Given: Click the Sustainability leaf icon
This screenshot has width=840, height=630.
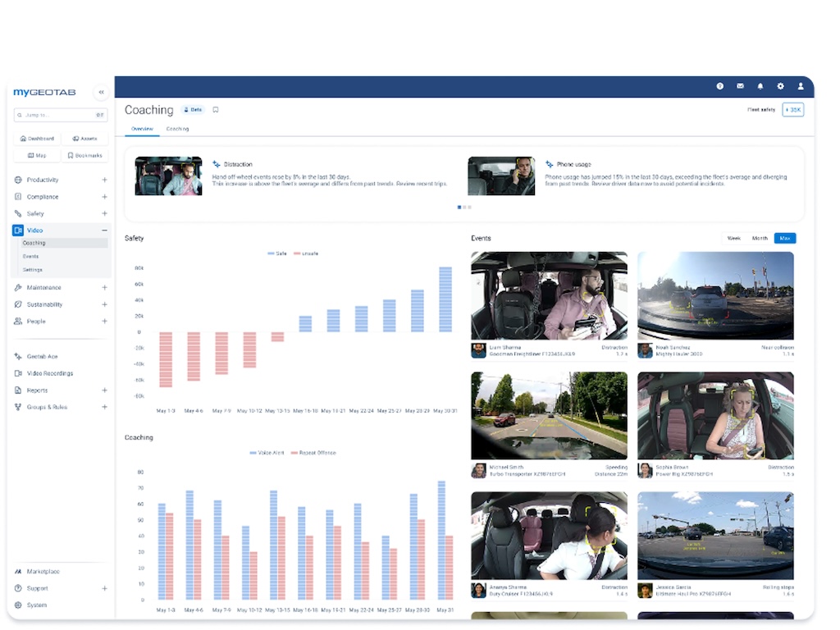Looking at the screenshot, I should click(18, 304).
